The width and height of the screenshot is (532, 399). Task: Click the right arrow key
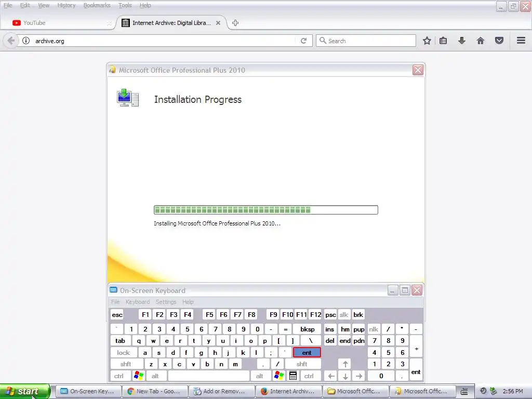(x=359, y=376)
